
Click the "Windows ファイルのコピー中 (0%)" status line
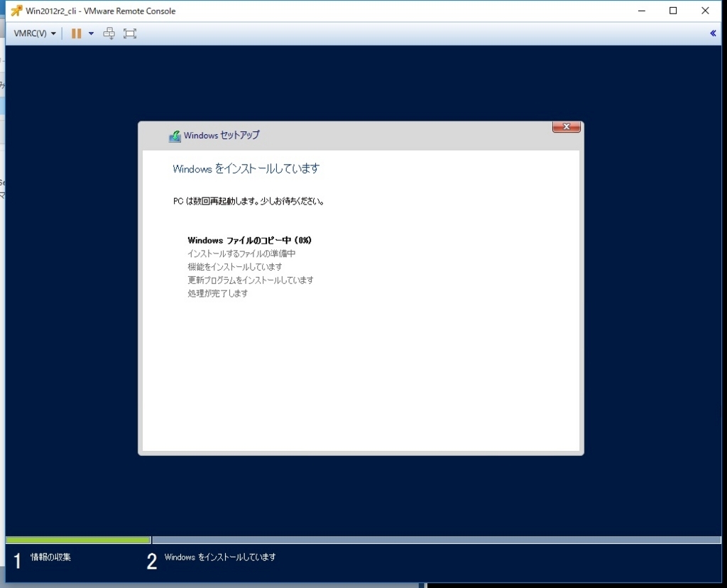pos(249,240)
